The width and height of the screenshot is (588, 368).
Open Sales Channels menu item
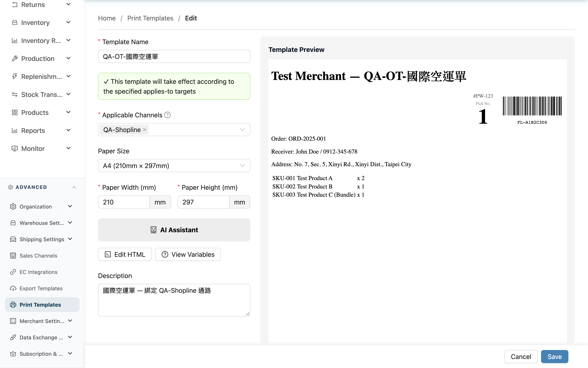(x=42, y=256)
